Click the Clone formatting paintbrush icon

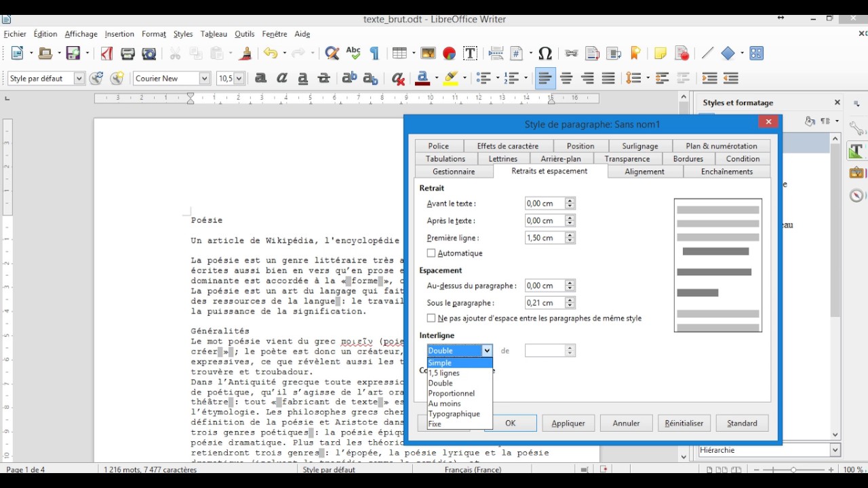coord(246,54)
